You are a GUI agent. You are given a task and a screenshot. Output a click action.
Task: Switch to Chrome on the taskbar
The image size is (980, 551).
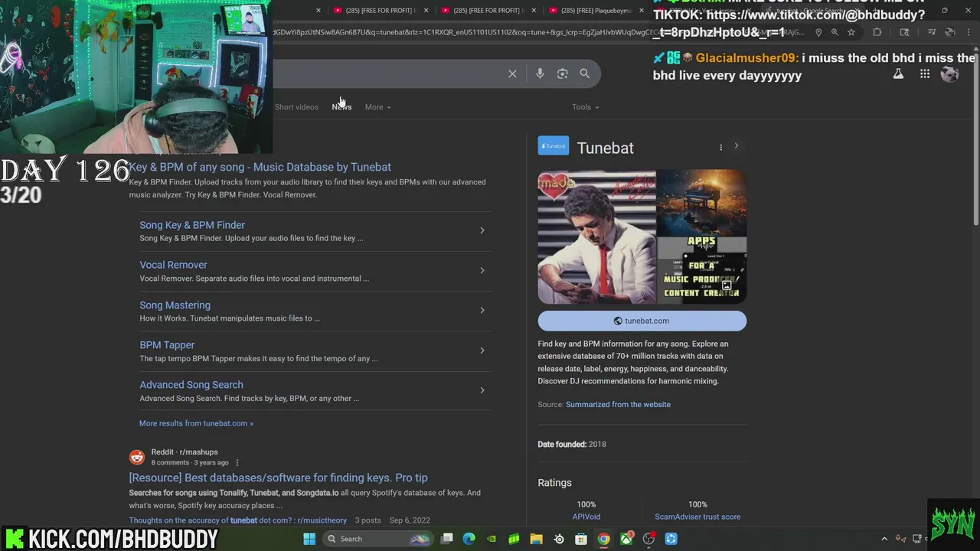603,539
